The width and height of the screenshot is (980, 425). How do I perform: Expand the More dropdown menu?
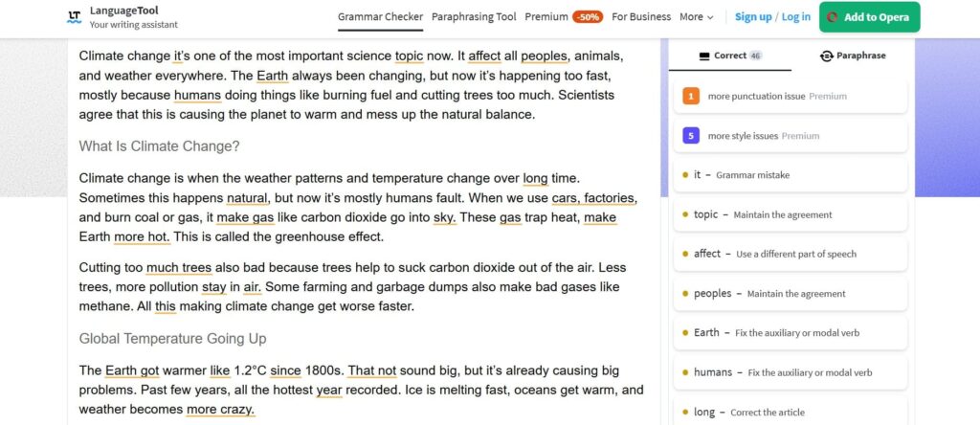697,17
